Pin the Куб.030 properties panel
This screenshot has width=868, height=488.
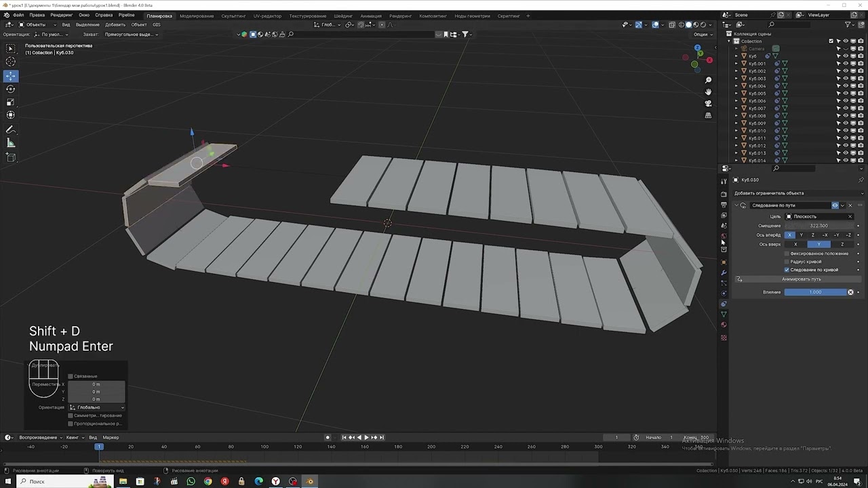[x=861, y=180]
